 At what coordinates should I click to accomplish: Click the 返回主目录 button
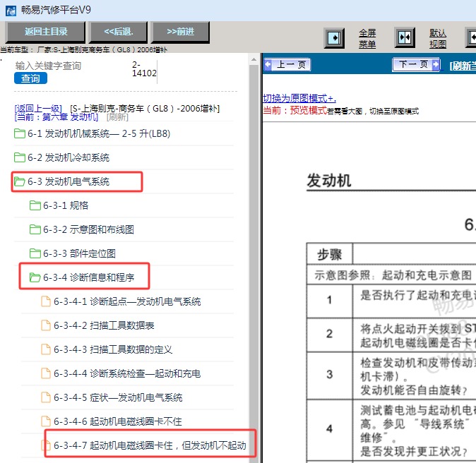click(x=45, y=32)
